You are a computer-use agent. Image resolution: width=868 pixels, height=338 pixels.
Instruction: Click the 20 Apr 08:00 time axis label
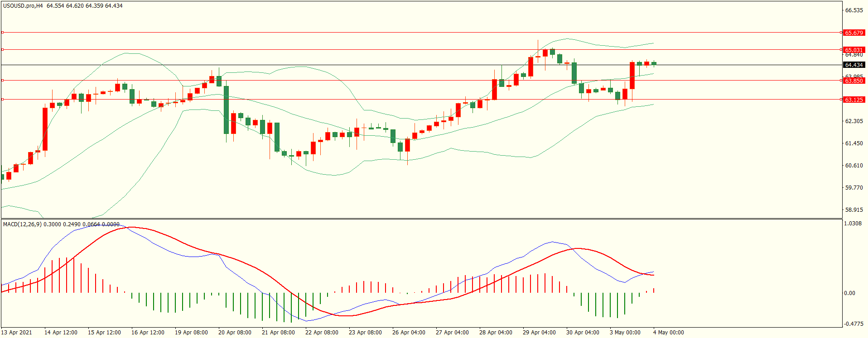(235, 333)
